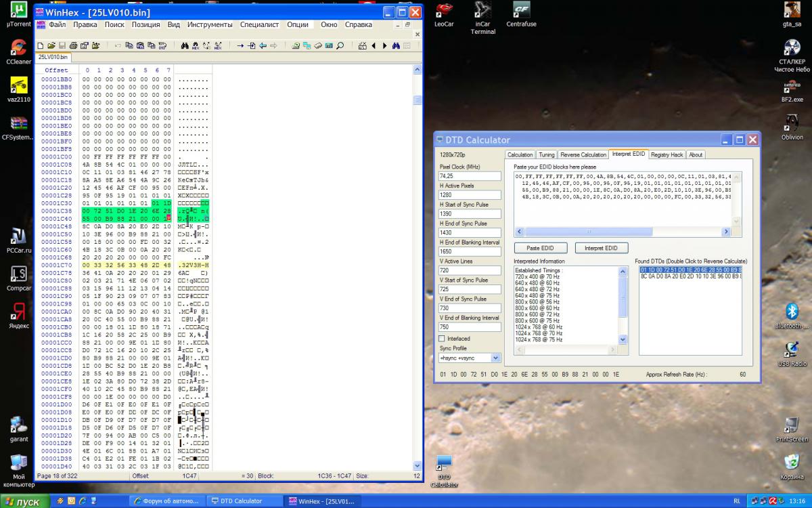812x508 pixels.
Task: Click the пуск Start button on taskbar
Action: tap(26, 502)
